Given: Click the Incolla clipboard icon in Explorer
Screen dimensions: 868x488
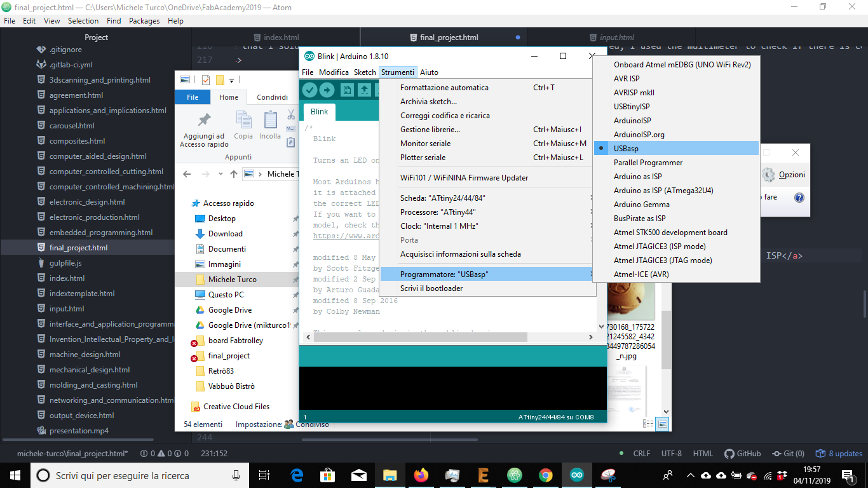Looking at the screenshot, I should point(270,120).
